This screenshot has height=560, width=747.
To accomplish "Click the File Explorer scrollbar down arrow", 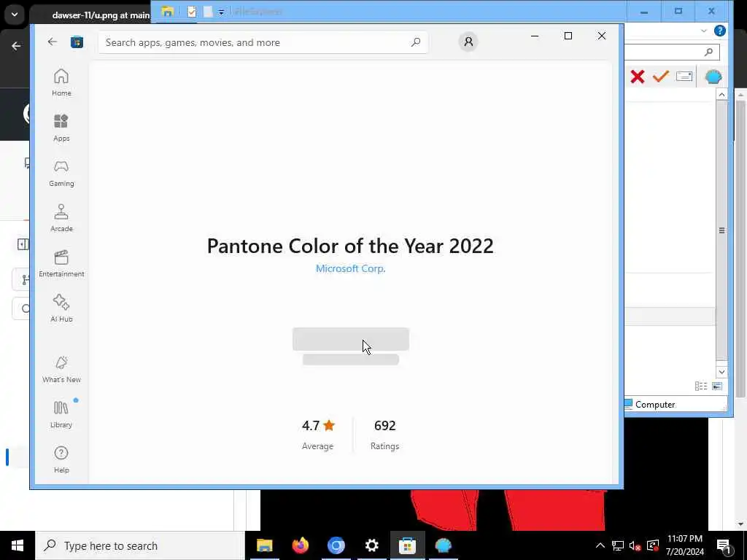I will tap(721, 372).
